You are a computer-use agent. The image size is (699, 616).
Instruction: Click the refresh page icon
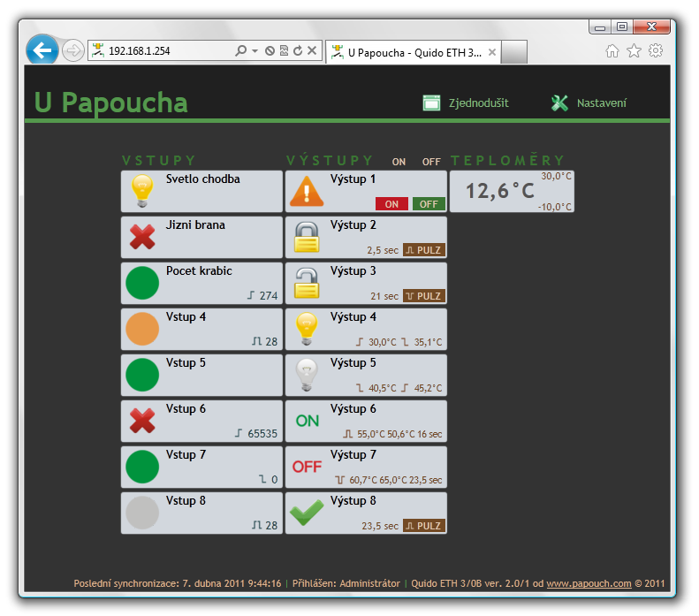[x=298, y=50]
